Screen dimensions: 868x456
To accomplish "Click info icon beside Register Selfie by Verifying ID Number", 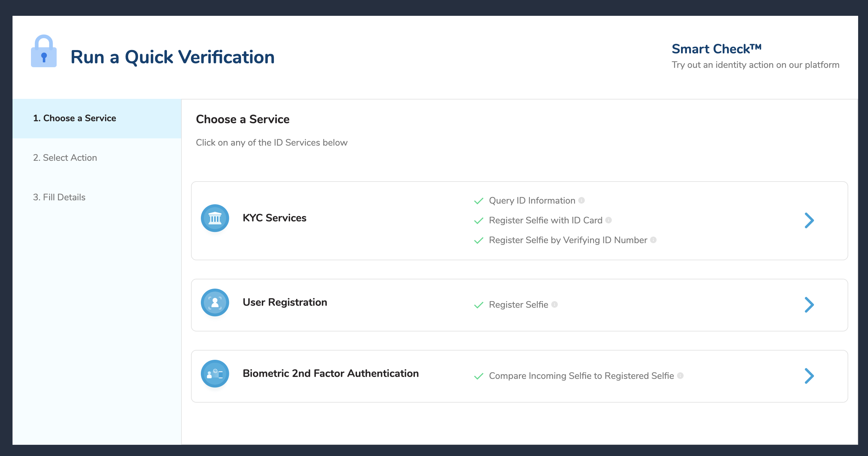I will click(653, 240).
